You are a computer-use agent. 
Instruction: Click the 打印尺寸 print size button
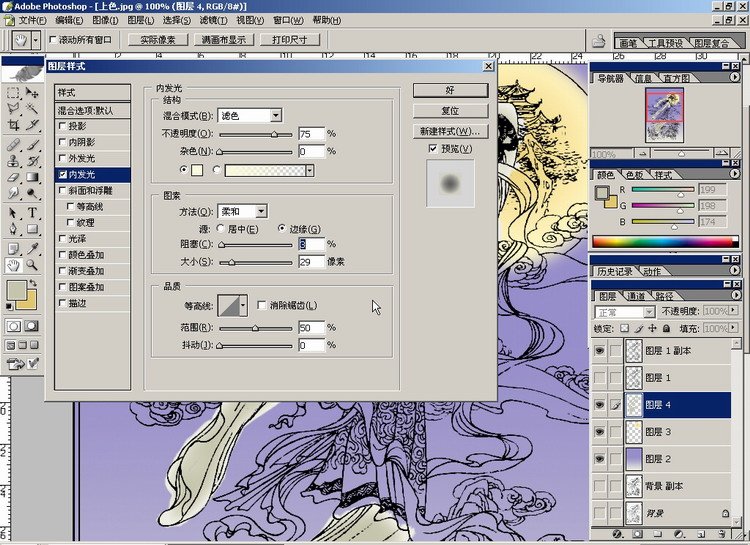pos(289,40)
